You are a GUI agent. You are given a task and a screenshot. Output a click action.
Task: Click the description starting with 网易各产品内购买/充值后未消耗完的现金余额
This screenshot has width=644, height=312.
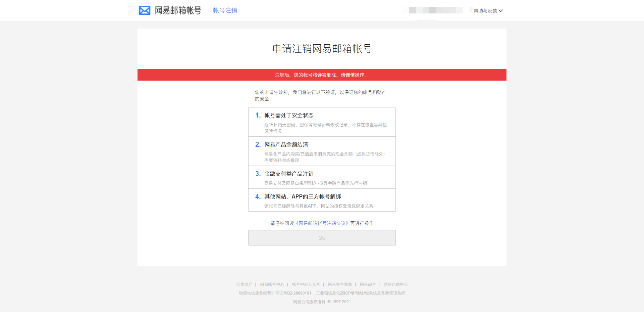[x=325, y=157]
